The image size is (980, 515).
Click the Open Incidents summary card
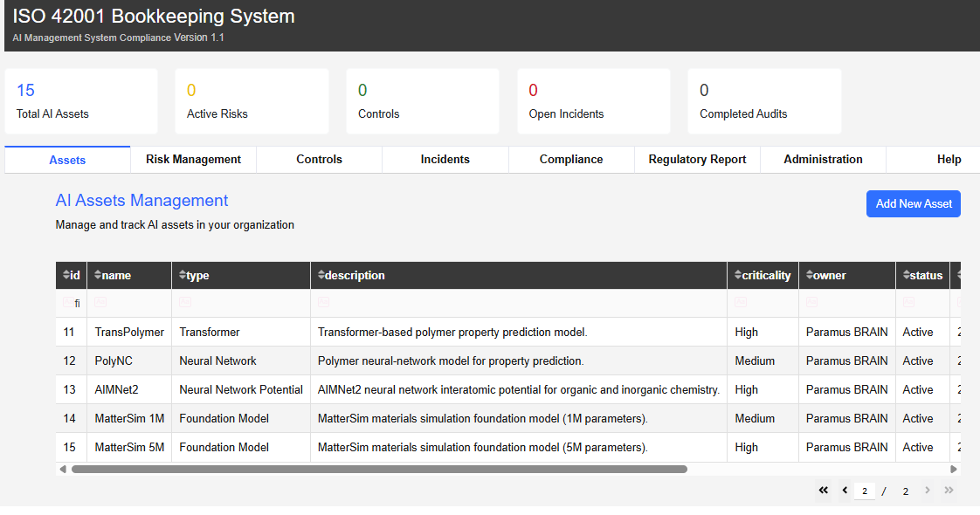click(x=594, y=101)
